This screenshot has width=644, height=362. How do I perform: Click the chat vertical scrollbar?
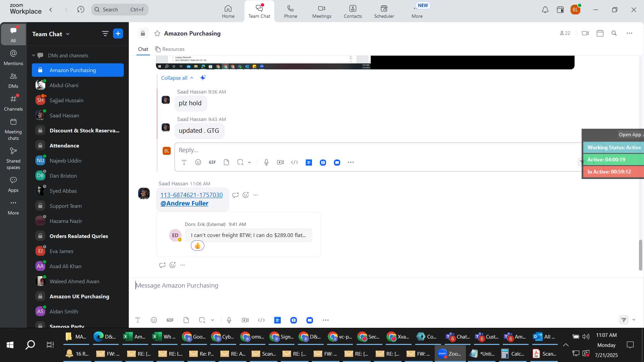point(640,255)
